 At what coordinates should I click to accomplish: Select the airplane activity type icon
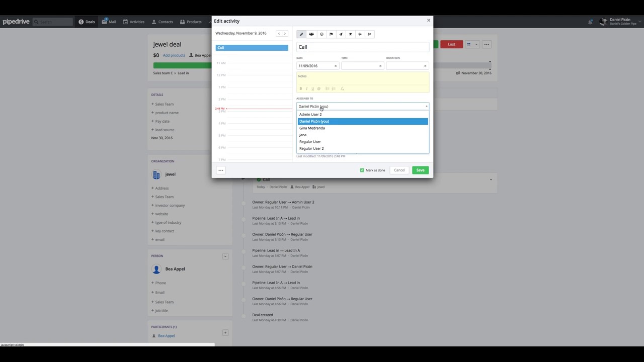pos(360,34)
